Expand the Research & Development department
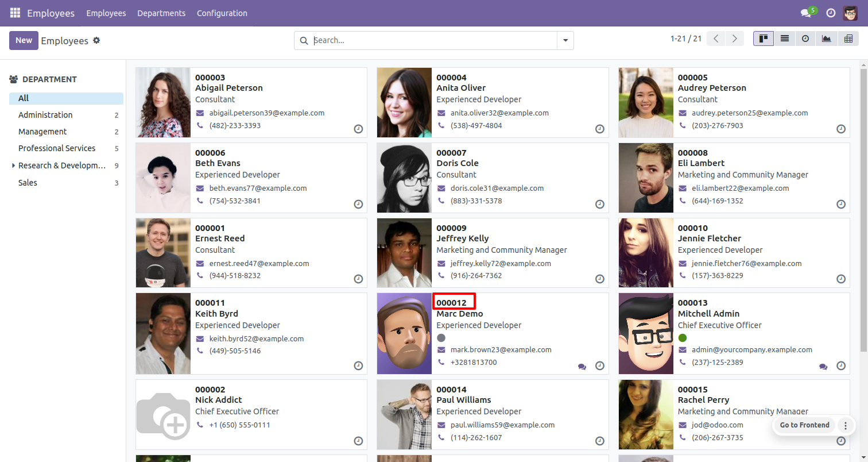This screenshot has height=462, width=868. pos(13,165)
